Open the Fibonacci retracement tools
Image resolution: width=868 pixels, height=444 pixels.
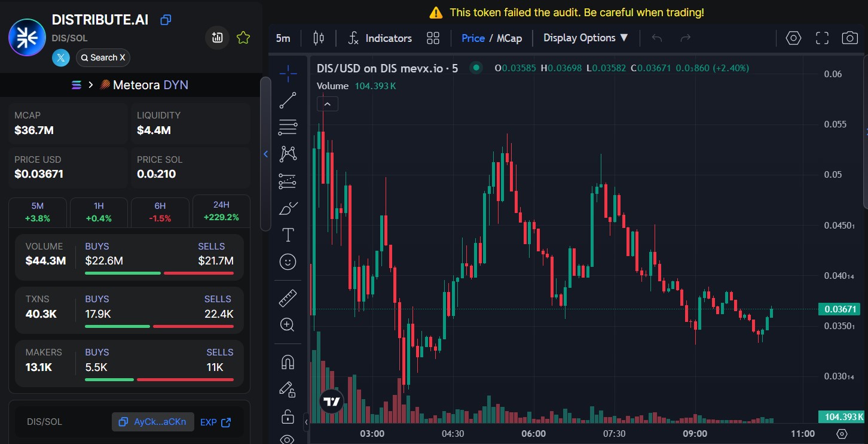pyautogui.click(x=288, y=127)
